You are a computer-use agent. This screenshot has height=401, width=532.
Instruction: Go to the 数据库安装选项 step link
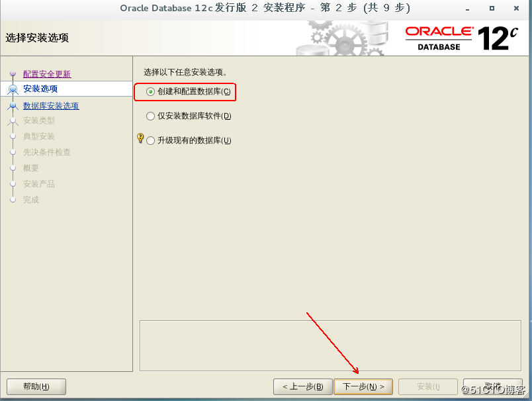pyautogui.click(x=51, y=105)
